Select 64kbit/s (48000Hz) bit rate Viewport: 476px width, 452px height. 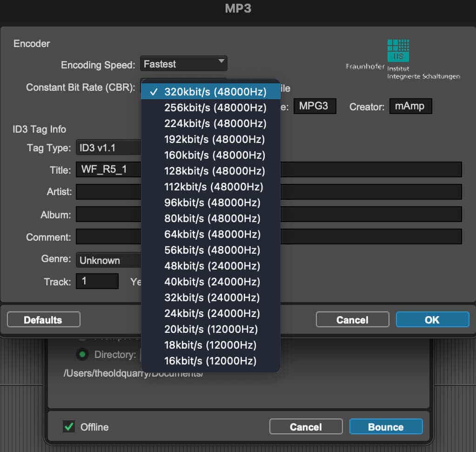(x=211, y=234)
